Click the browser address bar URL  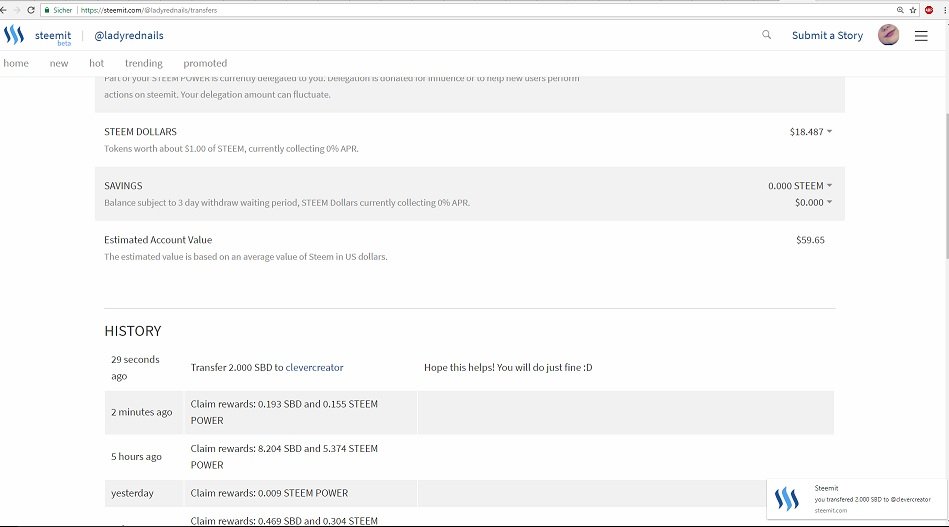(149, 10)
